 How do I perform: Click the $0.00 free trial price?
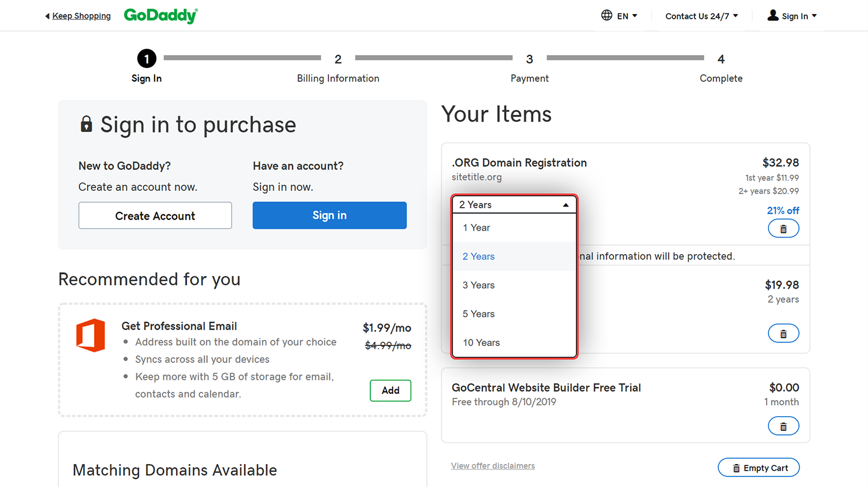pyautogui.click(x=784, y=387)
